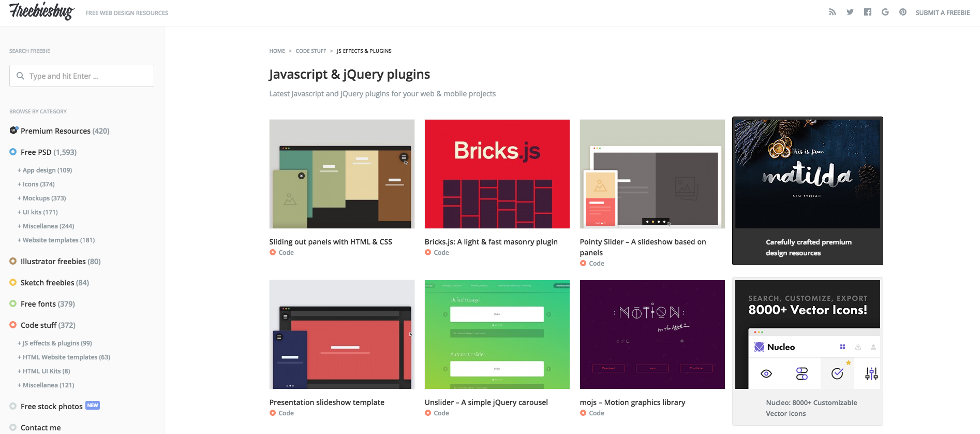The width and height of the screenshot is (980, 434).
Task: Click the search magnifier icon
Action: 20,76
